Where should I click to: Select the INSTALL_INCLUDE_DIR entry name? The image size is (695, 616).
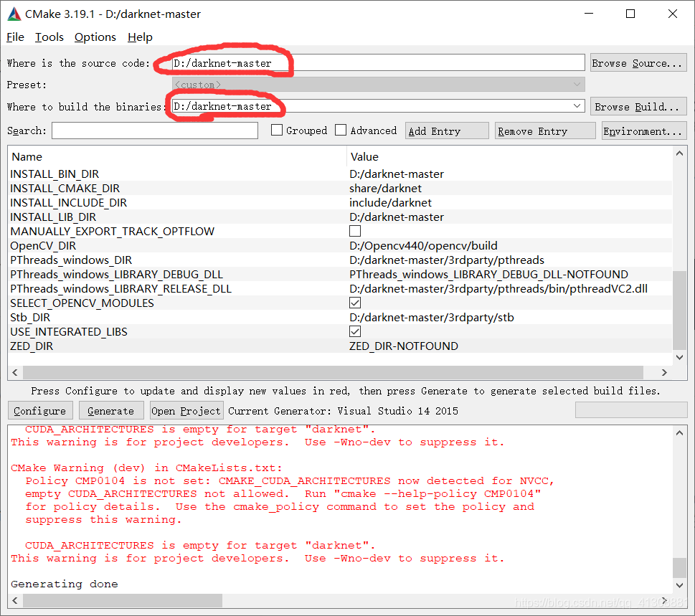[x=68, y=202]
